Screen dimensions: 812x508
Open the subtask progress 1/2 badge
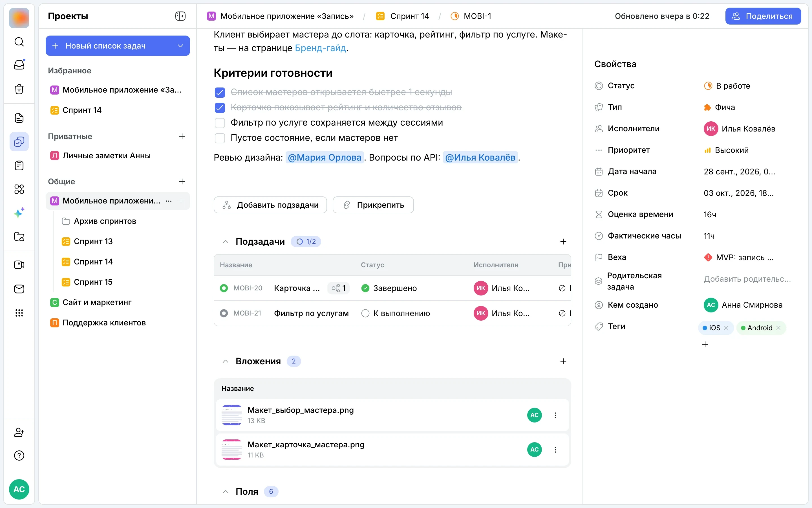tap(306, 242)
